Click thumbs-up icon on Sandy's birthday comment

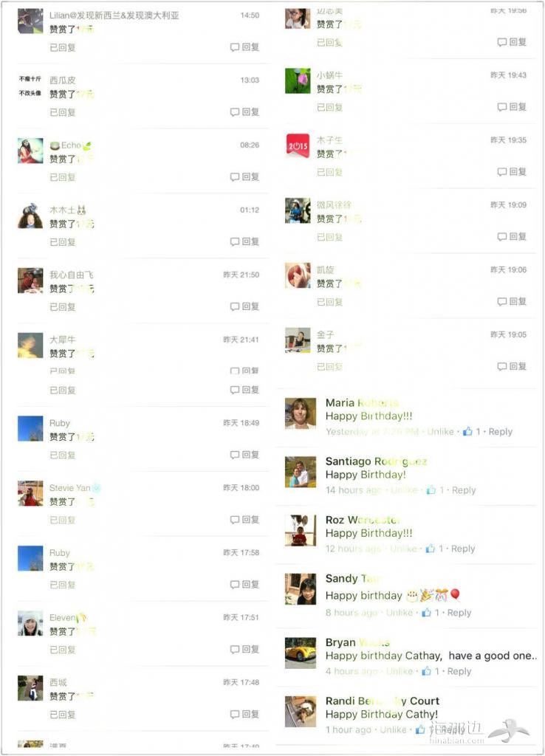tap(426, 612)
